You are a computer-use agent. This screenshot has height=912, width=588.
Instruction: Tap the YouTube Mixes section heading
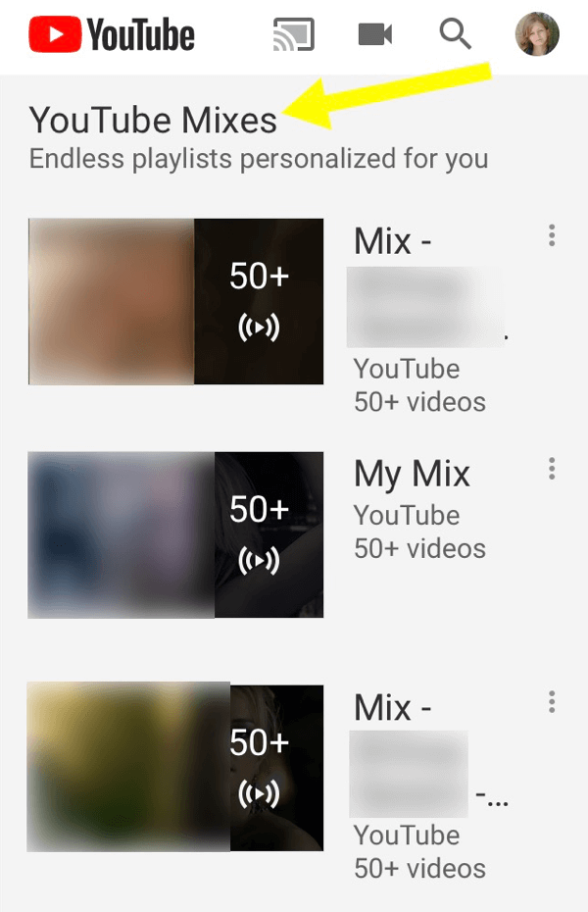pos(154,121)
